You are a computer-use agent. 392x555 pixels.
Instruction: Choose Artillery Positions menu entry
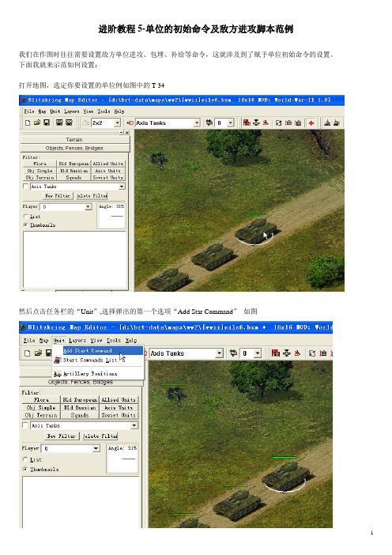click(98, 374)
